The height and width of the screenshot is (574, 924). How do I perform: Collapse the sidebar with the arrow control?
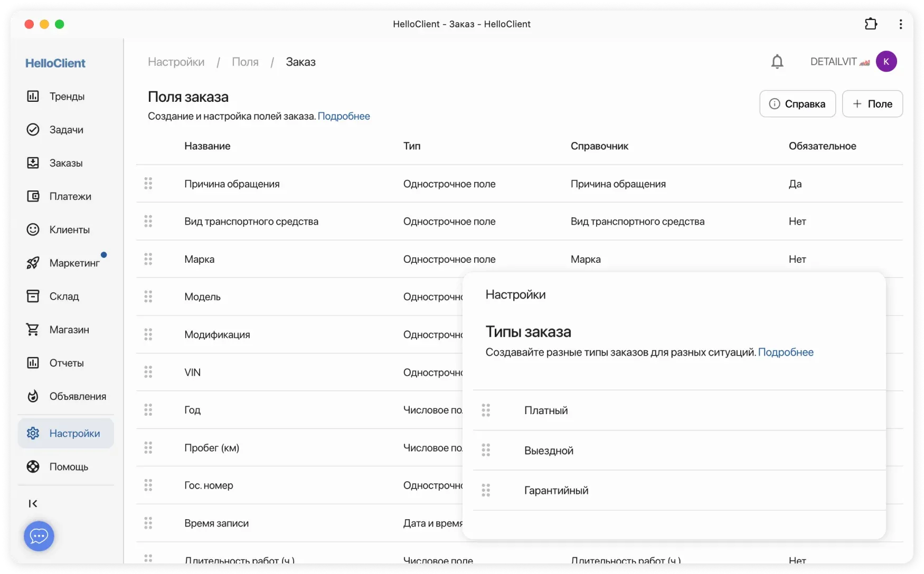click(33, 503)
